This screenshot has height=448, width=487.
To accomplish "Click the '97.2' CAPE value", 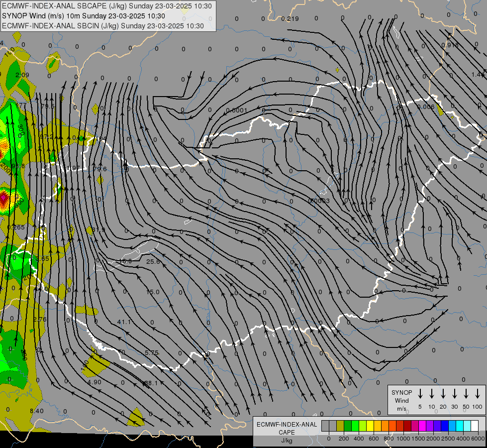I will [47, 136].
